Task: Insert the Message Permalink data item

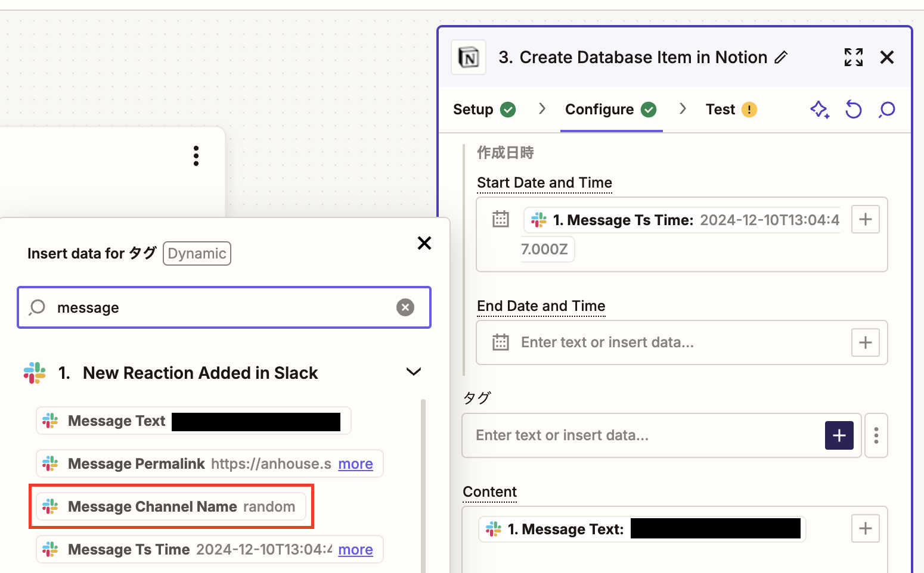Action: pyautogui.click(x=210, y=464)
